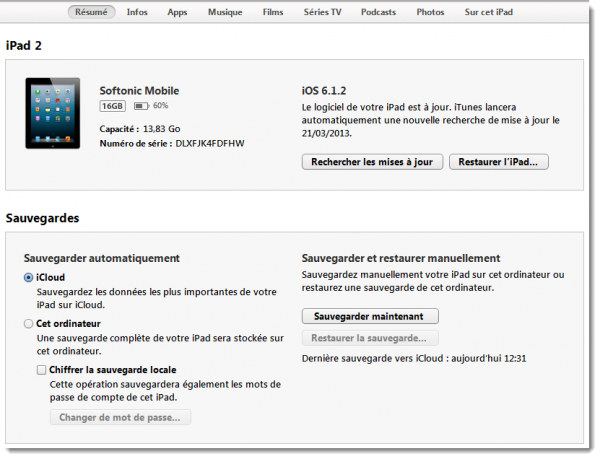
Task: Click the battery level icon at 60%
Action: click(139, 105)
